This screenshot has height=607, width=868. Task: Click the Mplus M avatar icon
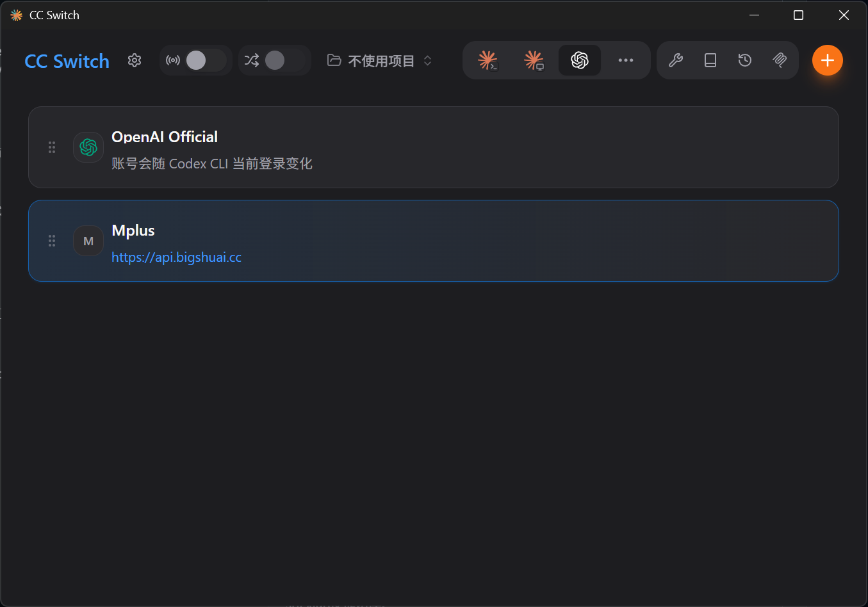[88, 241]
